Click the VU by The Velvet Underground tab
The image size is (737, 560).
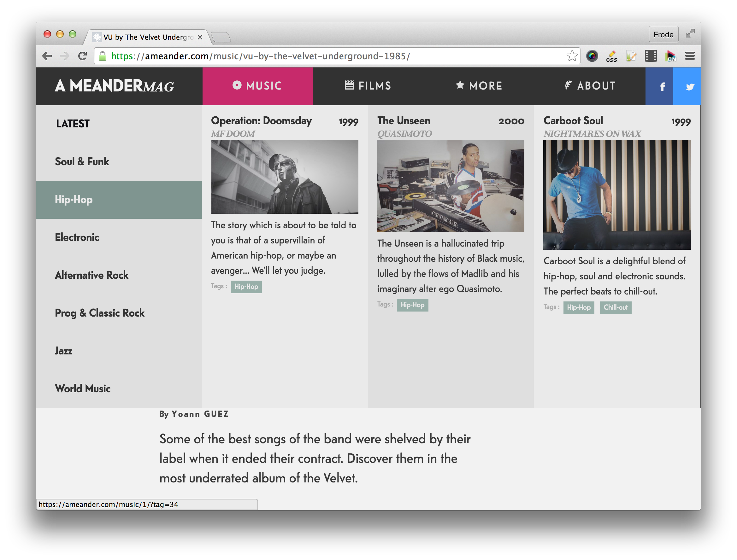pyautogui.click(x=147, y=37)
